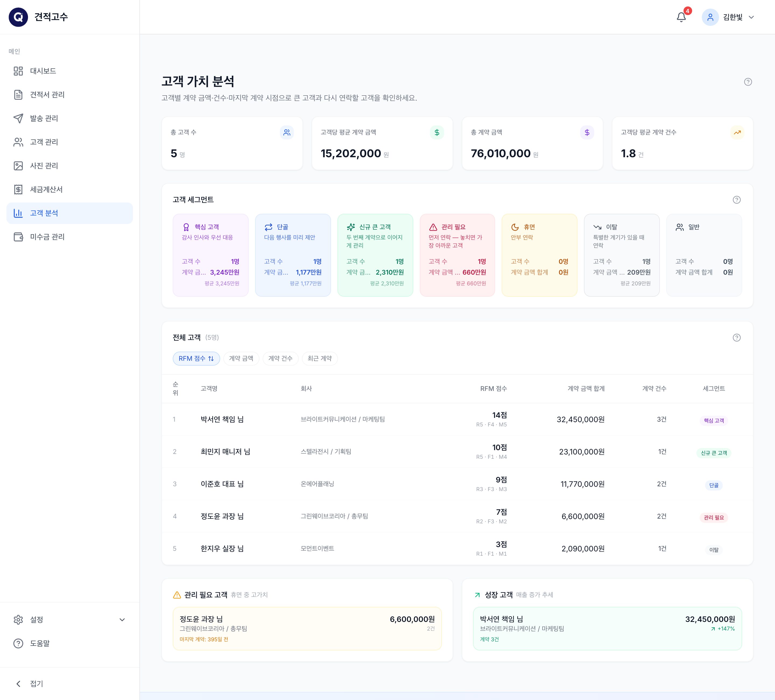Click 한지우 실장 님 customer name
Viewport: 775px width, 700px height.
(x=222, y=548)
